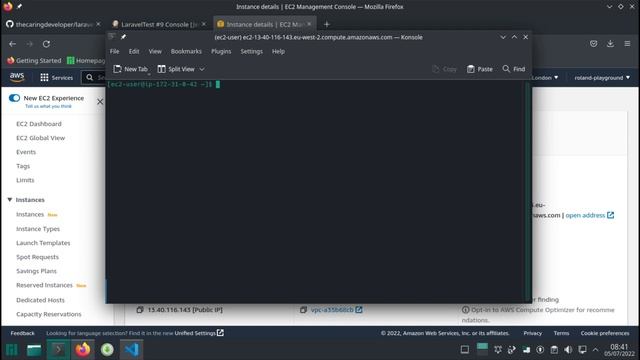This screenshot has height=360, width=640.
Task: Expand the Split View dropdown arrow
Action: pyautogui.click(x=202, y=69)
